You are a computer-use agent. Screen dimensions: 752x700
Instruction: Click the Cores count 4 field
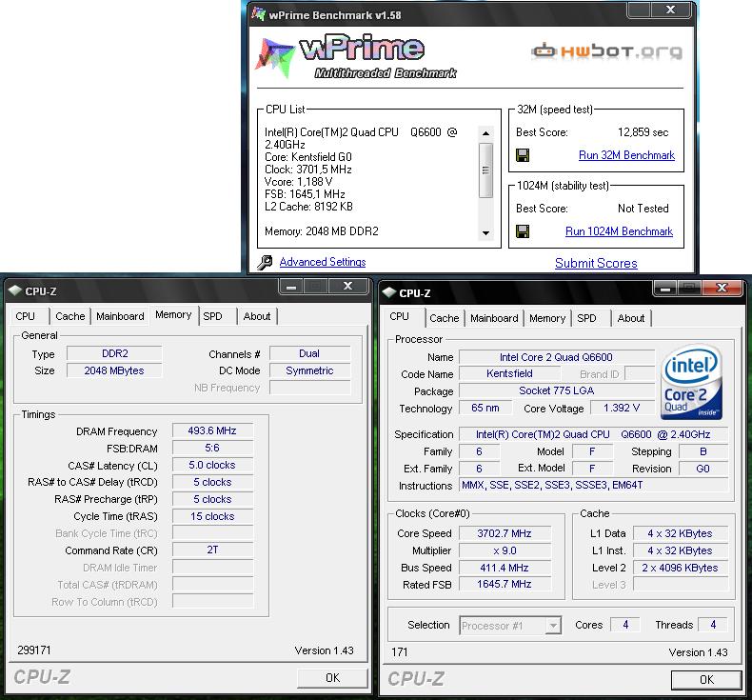(x=625, y=624)
